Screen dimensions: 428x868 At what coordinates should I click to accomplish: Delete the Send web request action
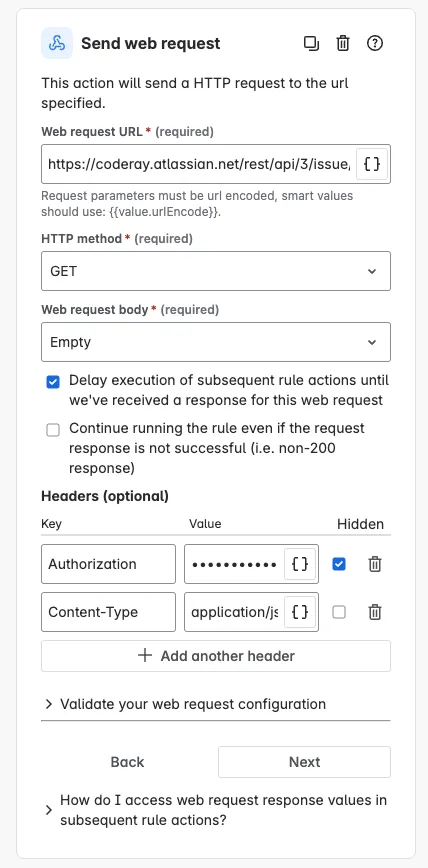point(343,43)
